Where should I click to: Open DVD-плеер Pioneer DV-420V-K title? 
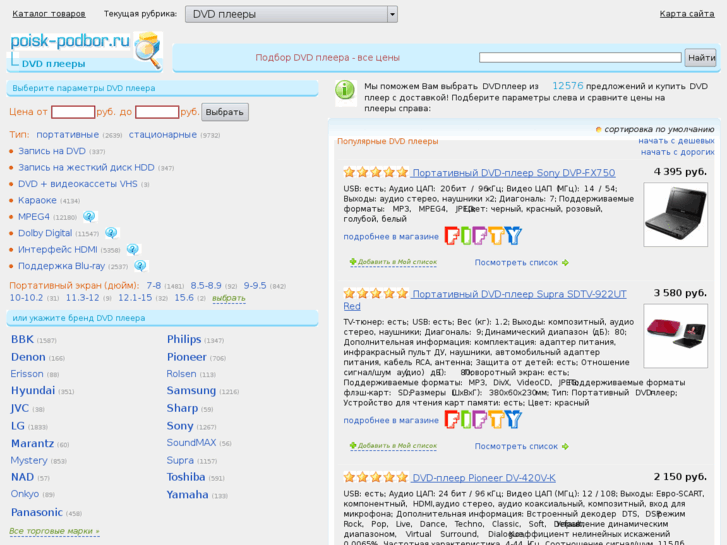[484, 478]
